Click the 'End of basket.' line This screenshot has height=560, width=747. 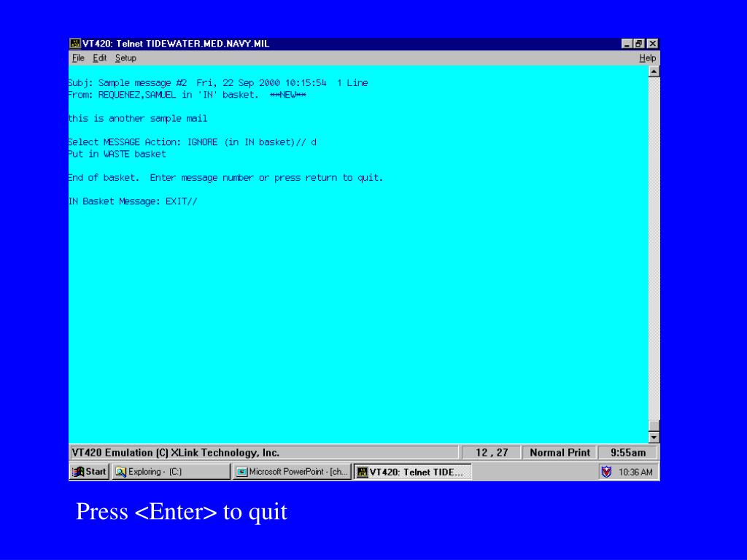[x=226, y=178]
